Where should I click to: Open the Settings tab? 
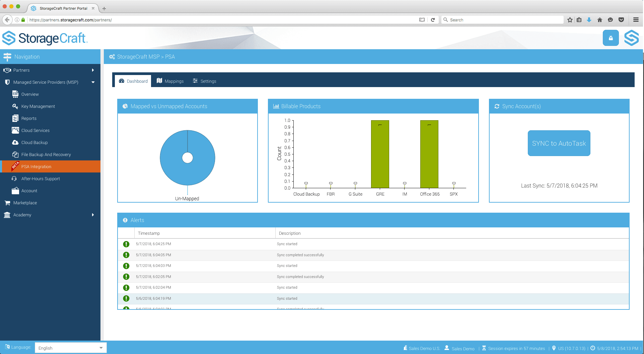[204, 81]
